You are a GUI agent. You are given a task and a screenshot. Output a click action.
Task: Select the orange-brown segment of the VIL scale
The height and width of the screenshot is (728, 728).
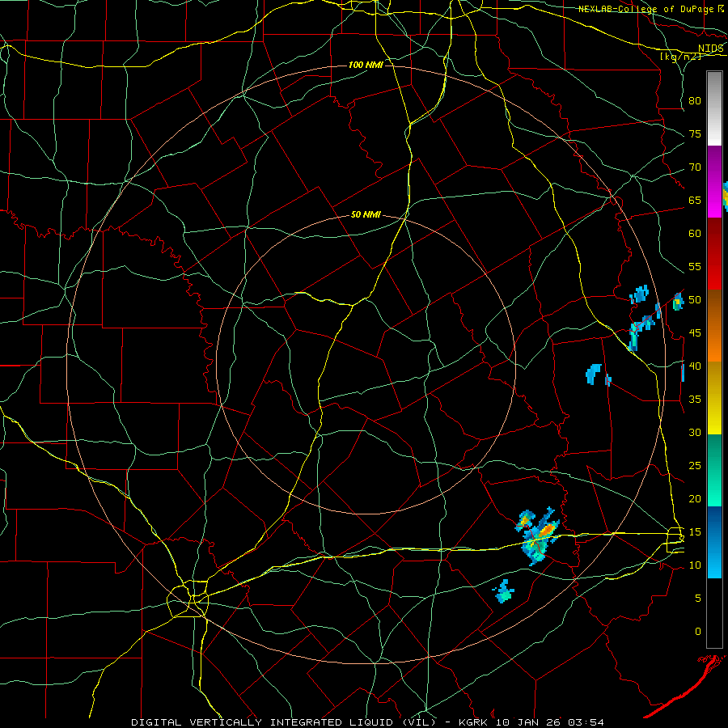(714, 326)
